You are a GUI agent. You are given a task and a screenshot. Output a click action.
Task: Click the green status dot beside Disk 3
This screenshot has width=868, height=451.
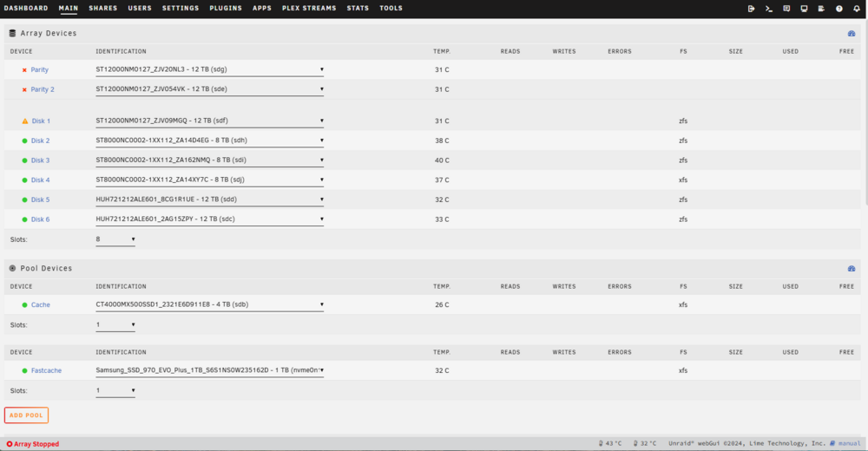24,160
